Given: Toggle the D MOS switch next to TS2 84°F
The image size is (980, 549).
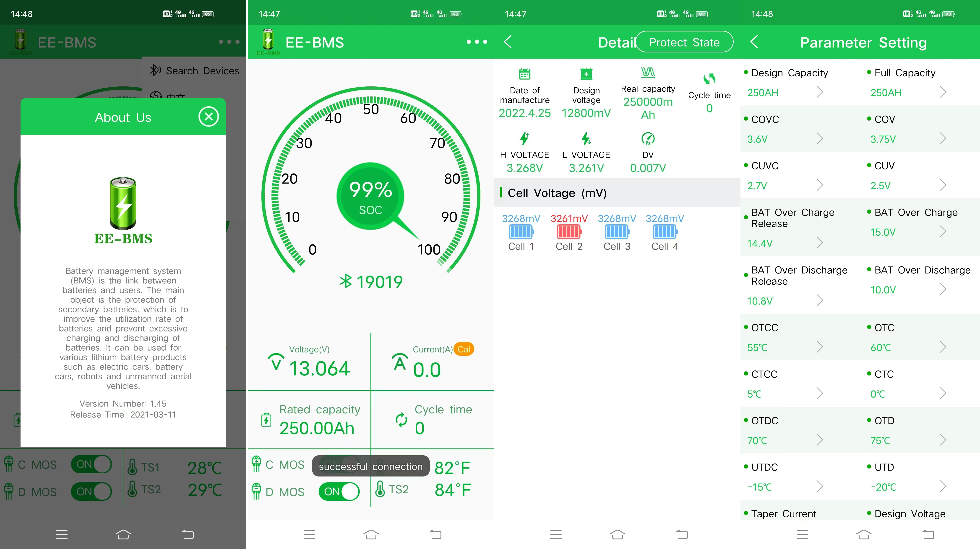Looking at the screenshot, I should click(x=339, y=491).
